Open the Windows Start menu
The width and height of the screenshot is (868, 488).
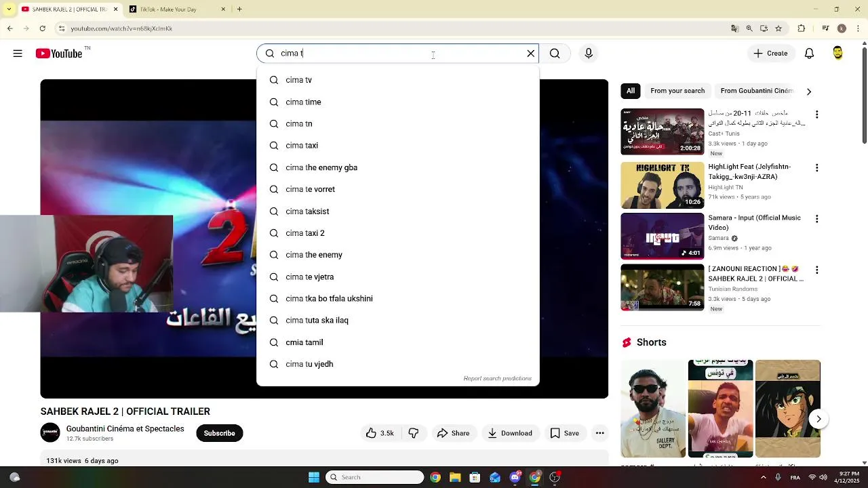(314, 477)
